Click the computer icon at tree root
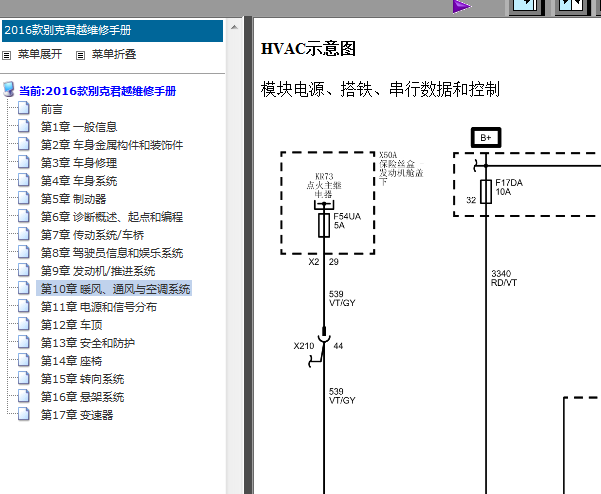 click(8, 89)
